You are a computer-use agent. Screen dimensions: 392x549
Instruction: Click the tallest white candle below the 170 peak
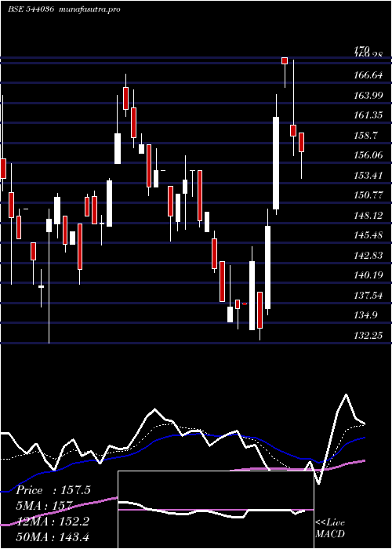[x=276, y=163]
